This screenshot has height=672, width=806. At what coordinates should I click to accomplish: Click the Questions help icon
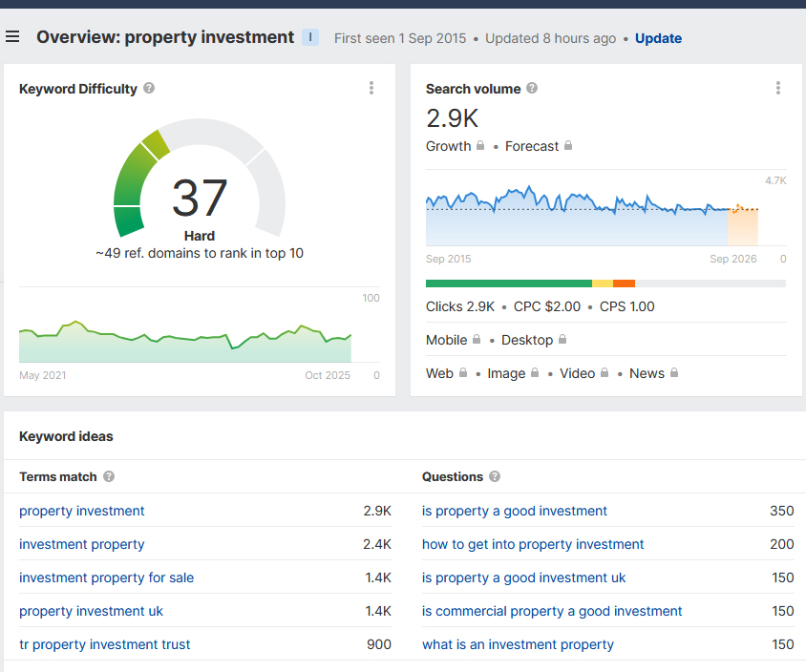[x=494, y=476]
